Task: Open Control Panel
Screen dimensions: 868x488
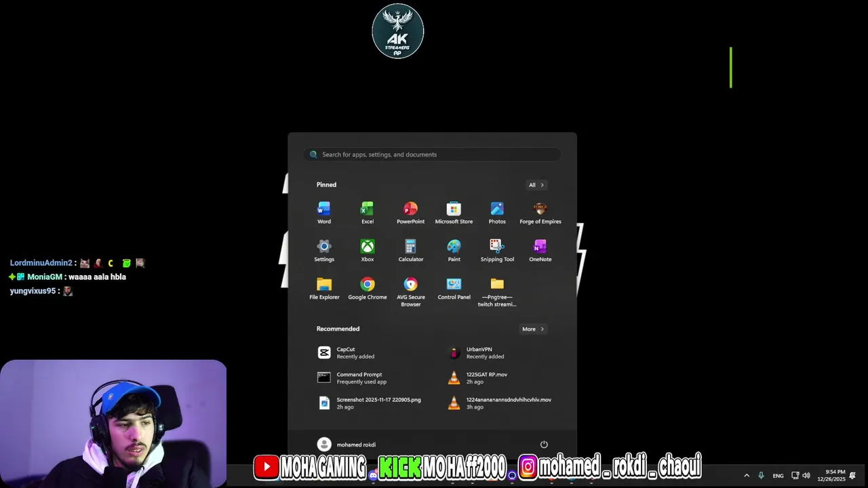Action: (454, 289)
